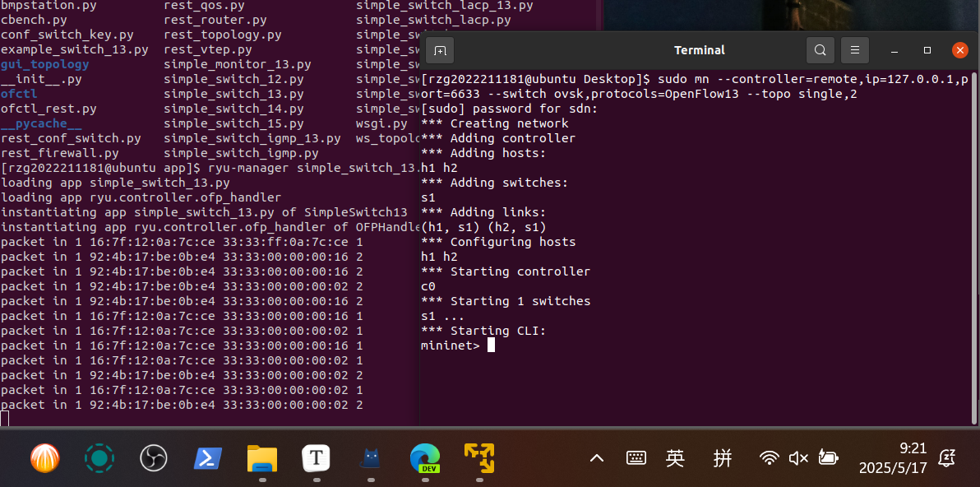Click the black cat app icon
980x487 pixels.
(370, 457)
